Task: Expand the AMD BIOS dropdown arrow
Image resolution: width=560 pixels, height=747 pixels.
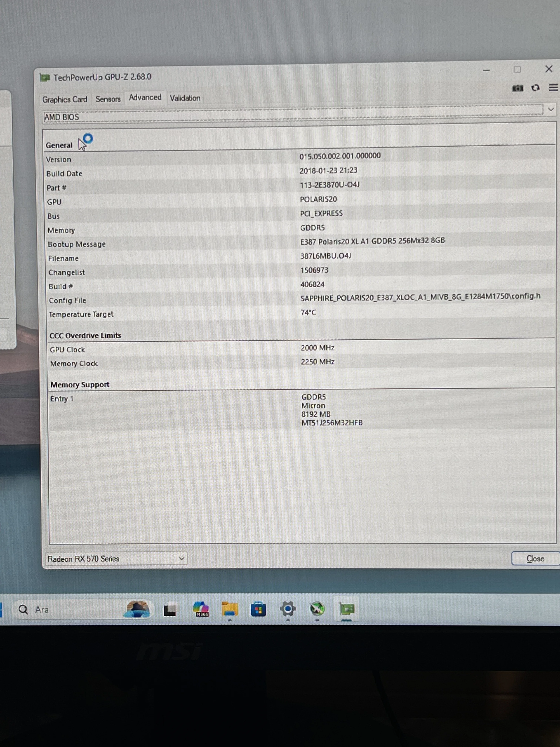Action: point(551,109)
